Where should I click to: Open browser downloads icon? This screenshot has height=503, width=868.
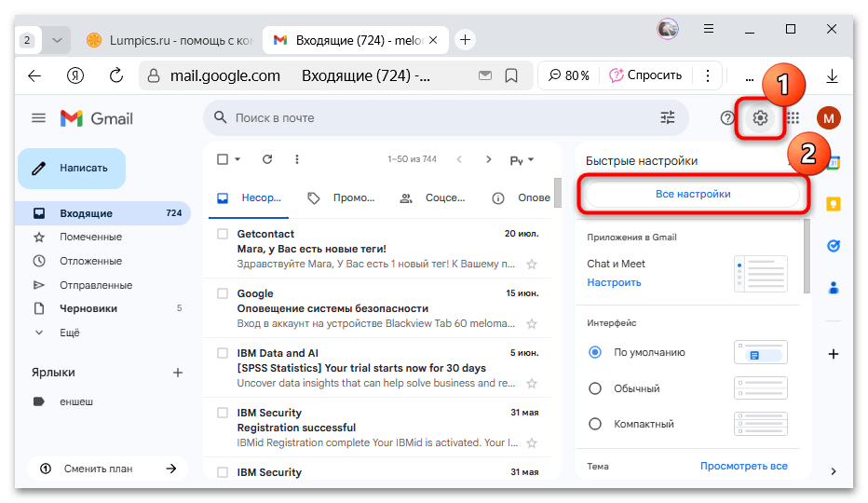point(832,75)
